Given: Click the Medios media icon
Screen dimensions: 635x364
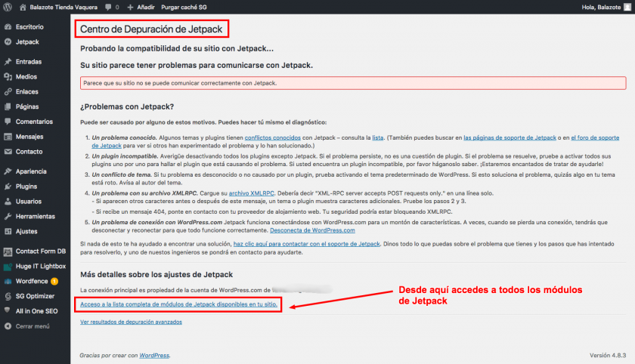Looking at the screenshot, I should [8, 76].
